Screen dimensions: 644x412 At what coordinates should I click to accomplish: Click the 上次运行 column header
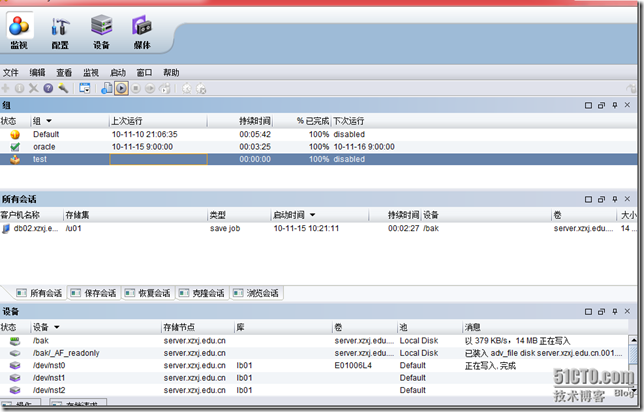pos(158,121)
